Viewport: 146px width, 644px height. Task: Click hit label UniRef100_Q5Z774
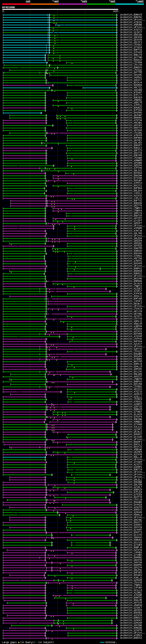131,206
